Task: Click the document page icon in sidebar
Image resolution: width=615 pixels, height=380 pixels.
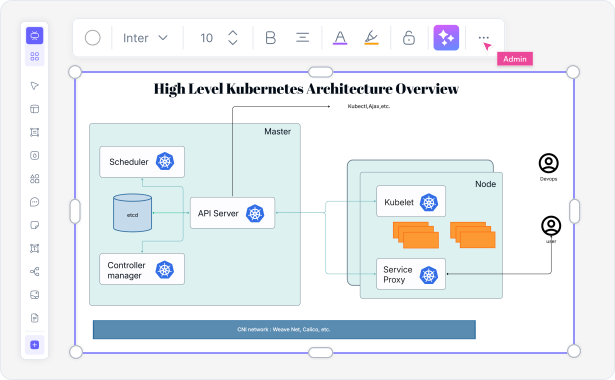Action: point(35,318)
